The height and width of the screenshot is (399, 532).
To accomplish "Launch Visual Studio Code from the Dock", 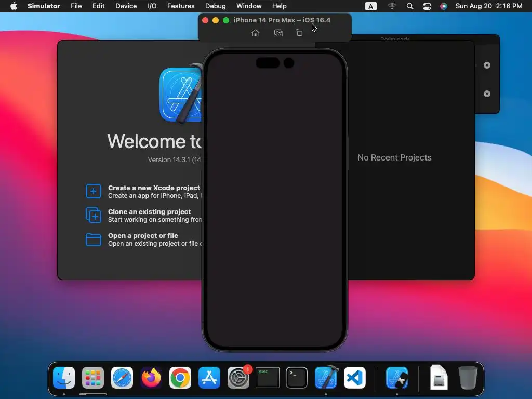I will [x=354, y=378].
